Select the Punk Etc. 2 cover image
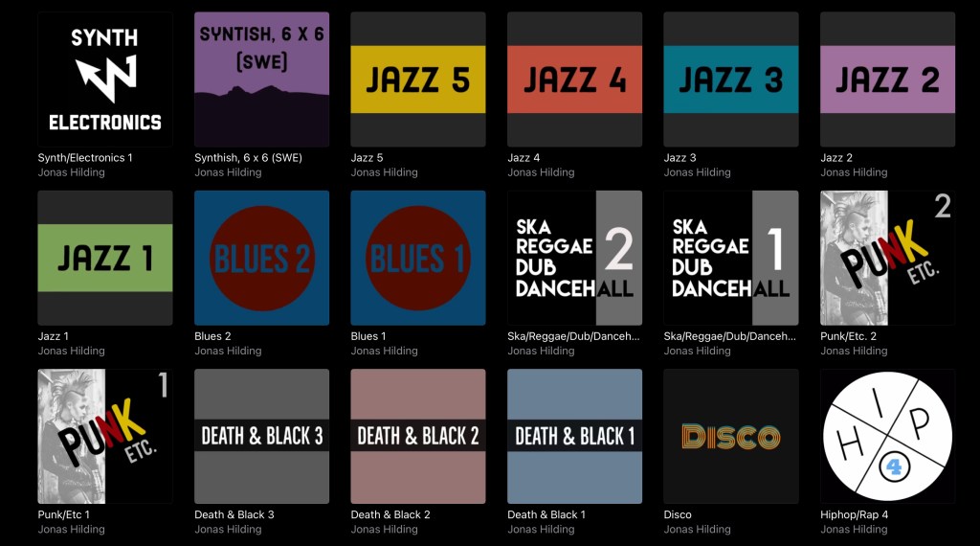Image resolution: width=980 pixels, height=546 pixels. coord(887,258)
